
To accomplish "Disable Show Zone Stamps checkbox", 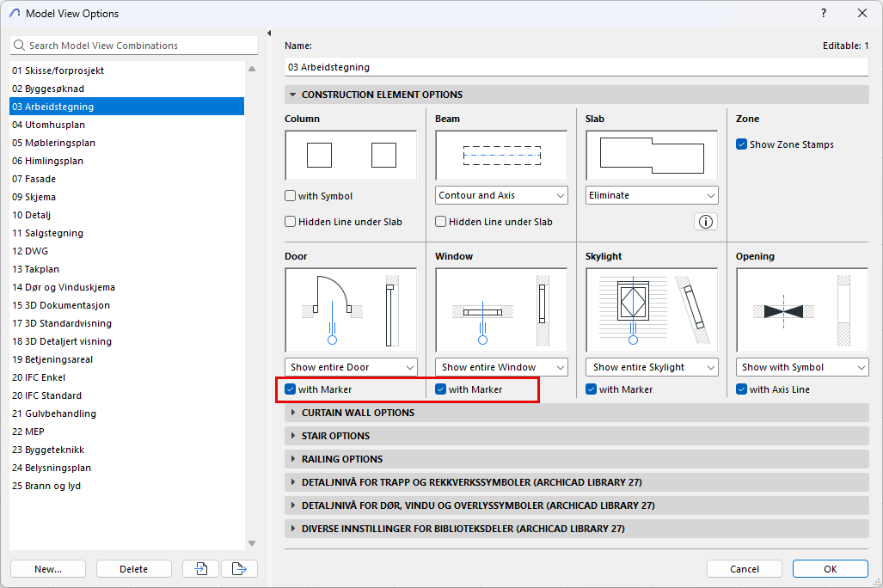I will [x=741, y=144].
